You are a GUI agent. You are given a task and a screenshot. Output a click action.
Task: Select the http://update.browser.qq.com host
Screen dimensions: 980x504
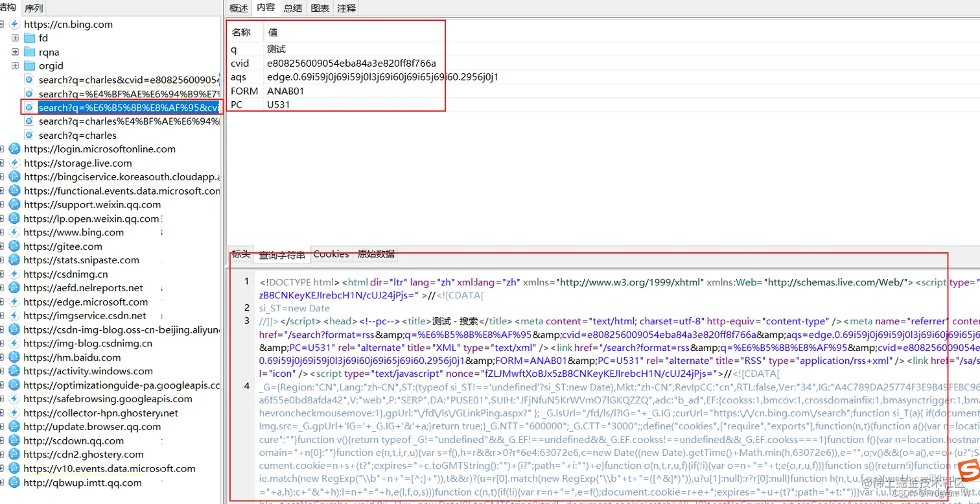coord(92,427)
